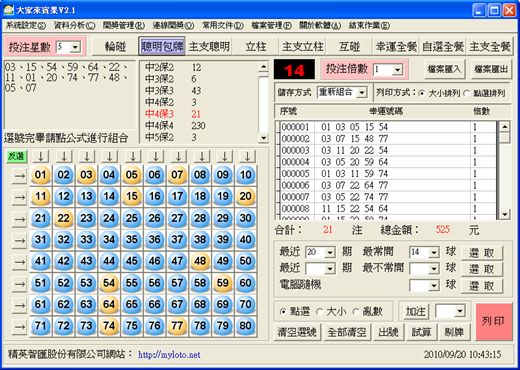Enable the 亂數 random mode radio

tap(357, 312)
